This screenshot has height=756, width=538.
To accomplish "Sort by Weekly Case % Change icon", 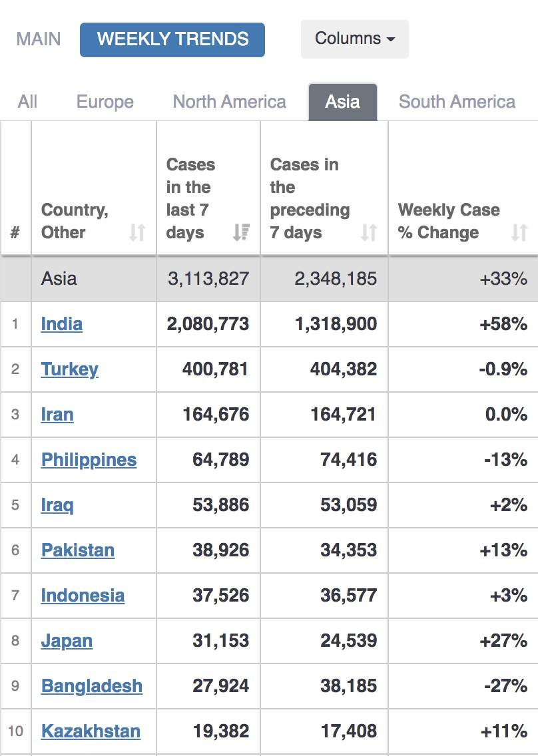I will click(x=519, y=232).
